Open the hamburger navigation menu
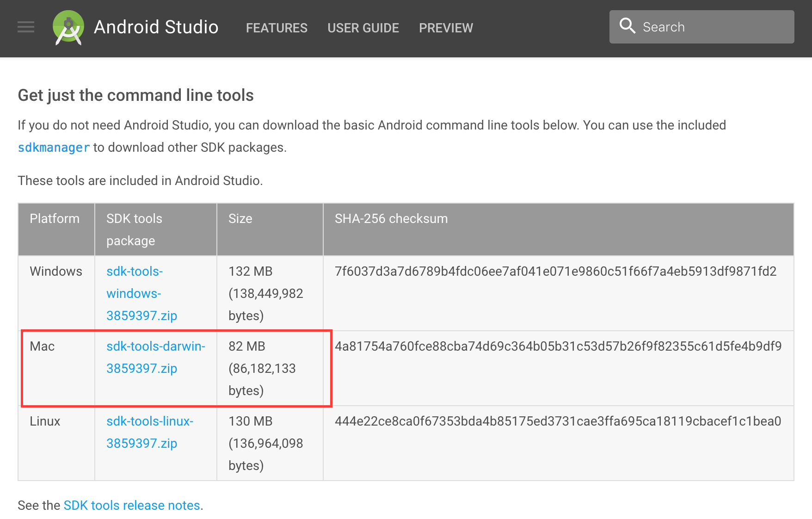Viewport: 812px width, 519px height. coord(25,27)
